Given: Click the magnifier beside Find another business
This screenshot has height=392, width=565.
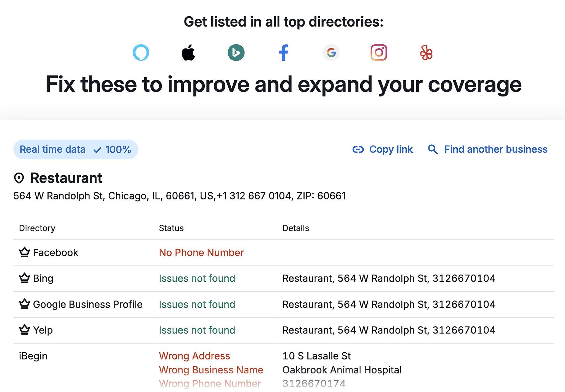Looking at the screenshot, I should tap(432, 149).
